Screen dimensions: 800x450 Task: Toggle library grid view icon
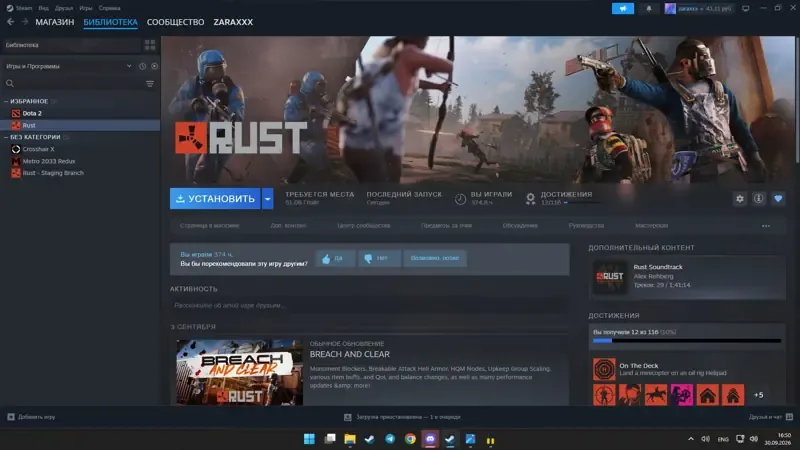coord(149,45)
